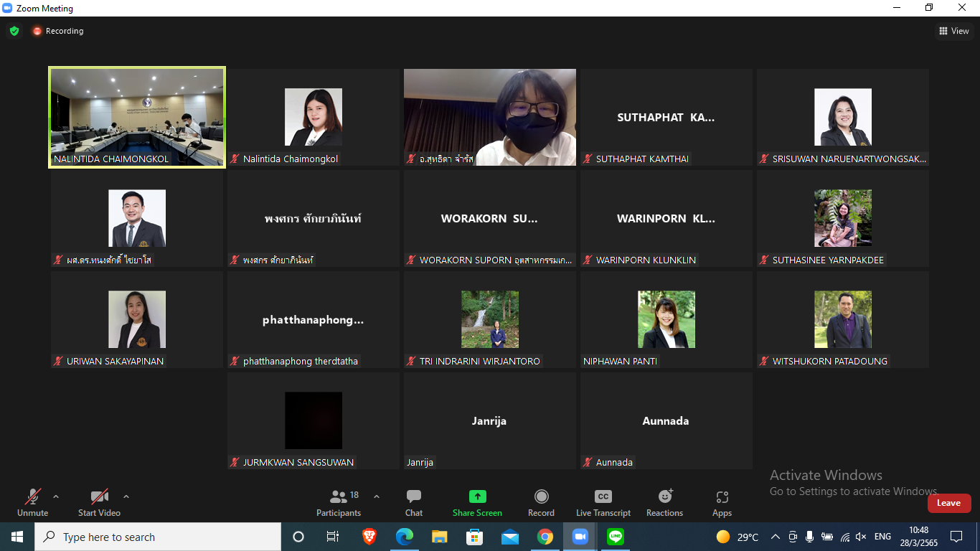
Task: Open audio options arrow next to Unmute
Action: [56, 496]
